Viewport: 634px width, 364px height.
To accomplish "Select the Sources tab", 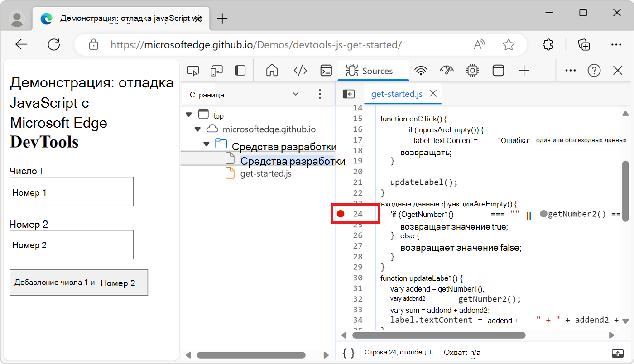I will click(x=373, y=71).
